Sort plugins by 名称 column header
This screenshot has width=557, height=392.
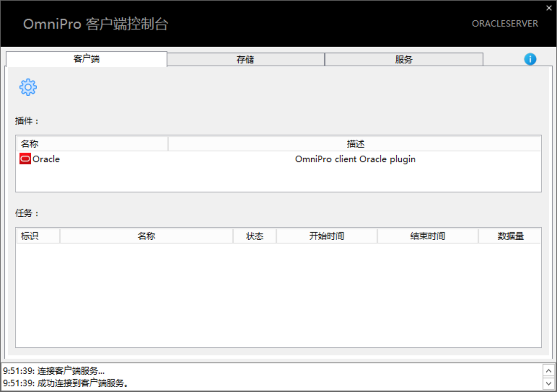91,144
